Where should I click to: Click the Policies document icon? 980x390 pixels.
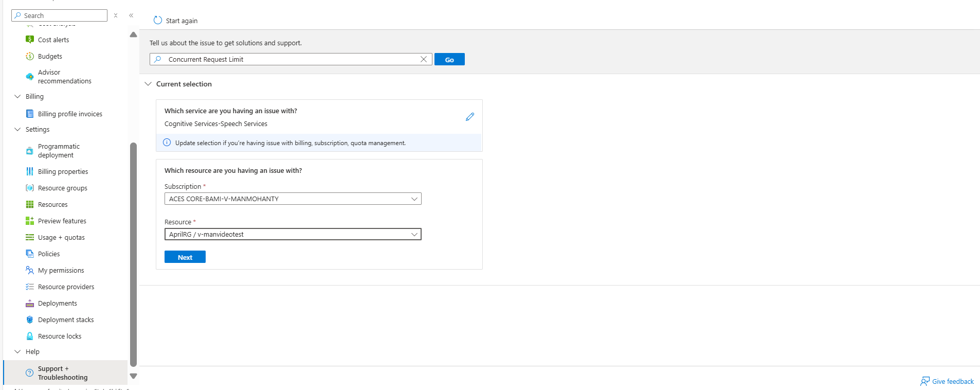pos(30,254)
